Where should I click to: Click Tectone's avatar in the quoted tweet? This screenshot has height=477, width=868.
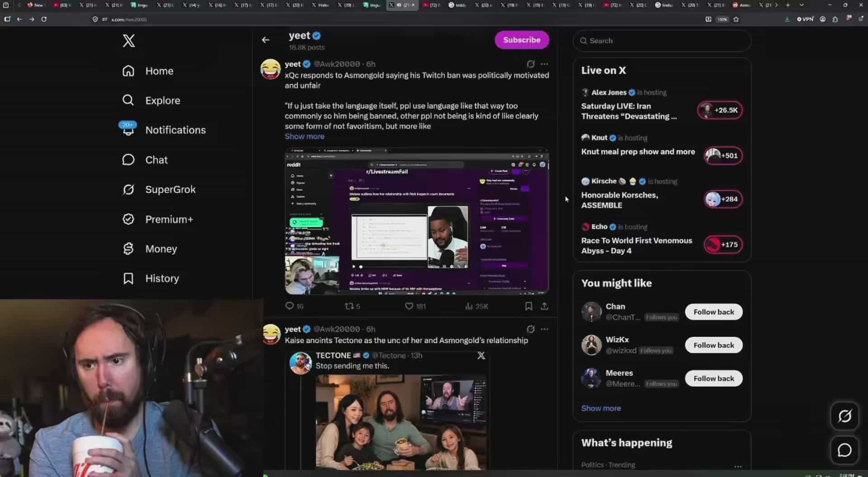pyautogui.click(x=301, y=363)
